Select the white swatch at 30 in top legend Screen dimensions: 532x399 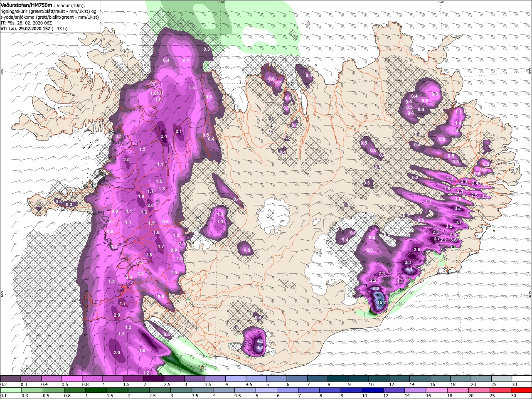point(522,379)
